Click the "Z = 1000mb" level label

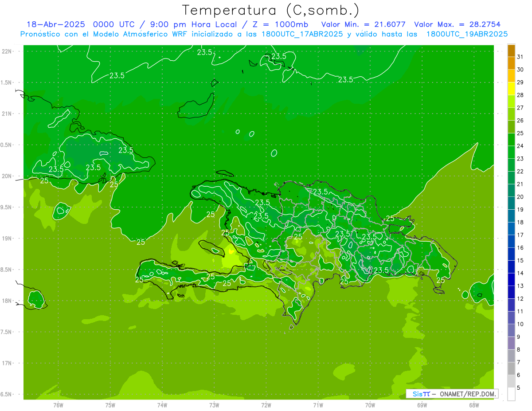pos(281,24)
